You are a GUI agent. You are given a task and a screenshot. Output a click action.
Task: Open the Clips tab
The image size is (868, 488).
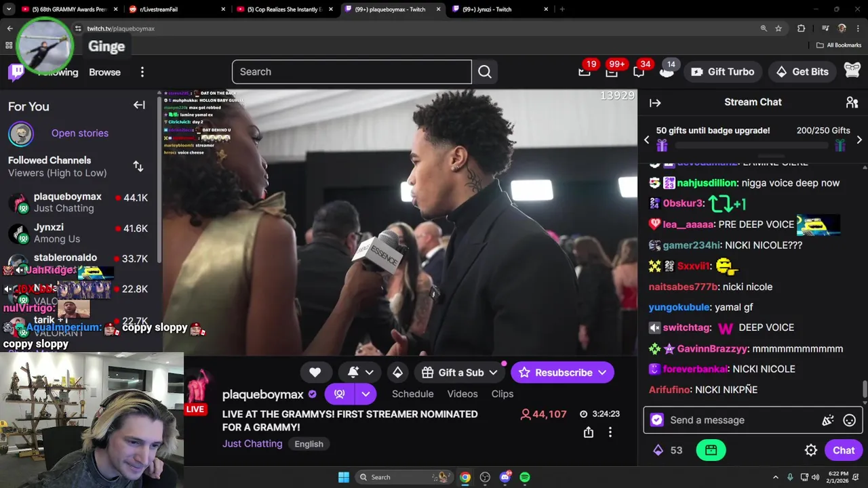coord(502,394)
